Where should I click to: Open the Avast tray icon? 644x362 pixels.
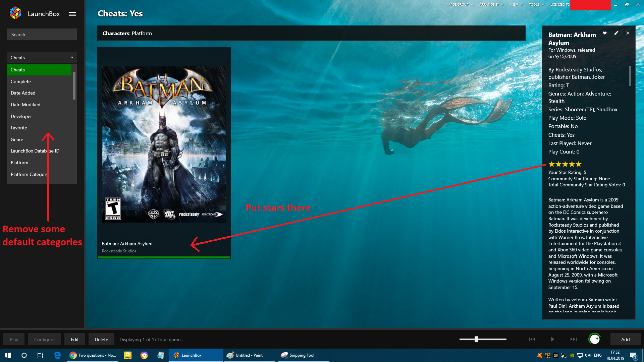539,355
